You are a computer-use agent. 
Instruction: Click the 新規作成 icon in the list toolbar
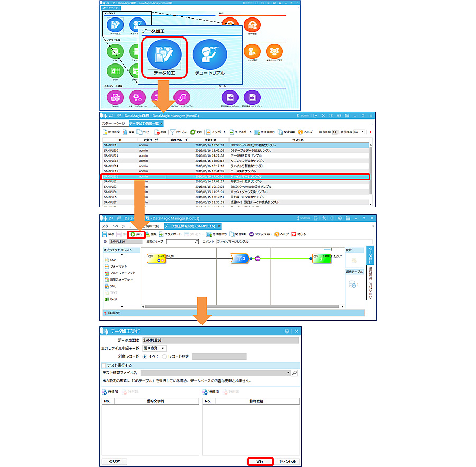[x=105, y=132]
